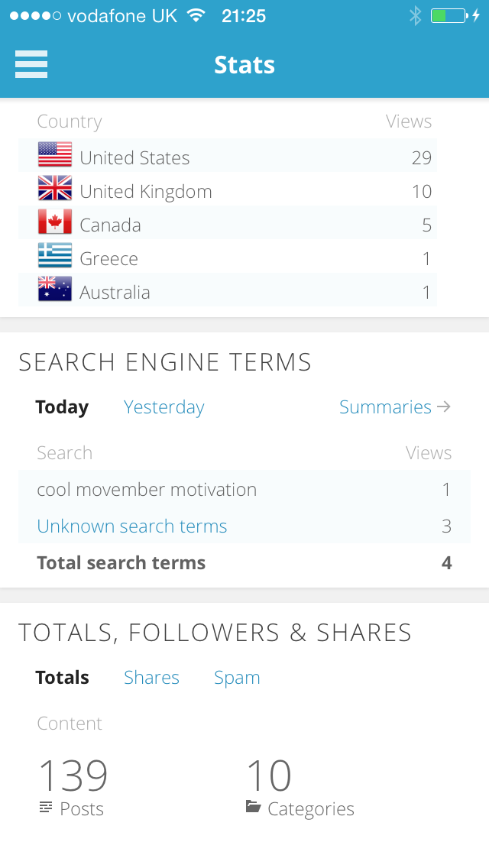Viewport: 489px width, 868px height.
Task: Tap the United States flag icon
Action: pyautogui.click(x=55, y=155)
